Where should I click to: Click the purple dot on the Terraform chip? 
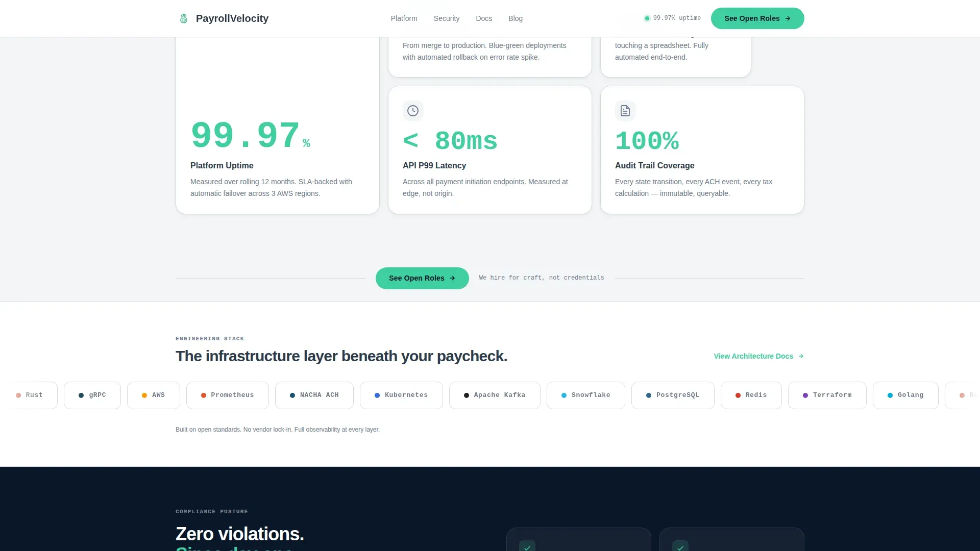(x=805, y=395)
